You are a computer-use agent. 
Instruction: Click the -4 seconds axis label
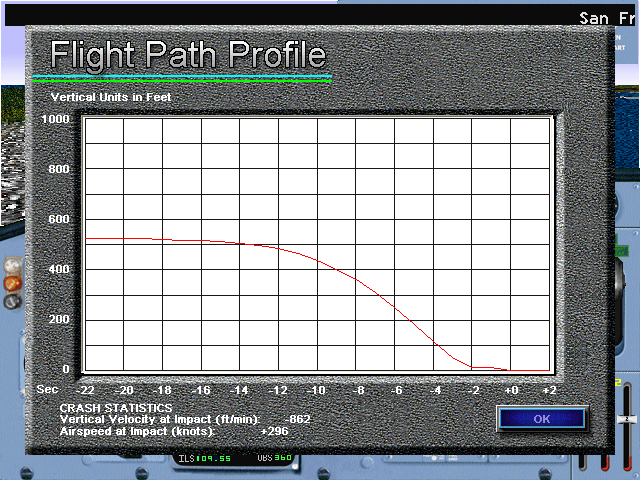pyautogui.click(x=436, y=390)
